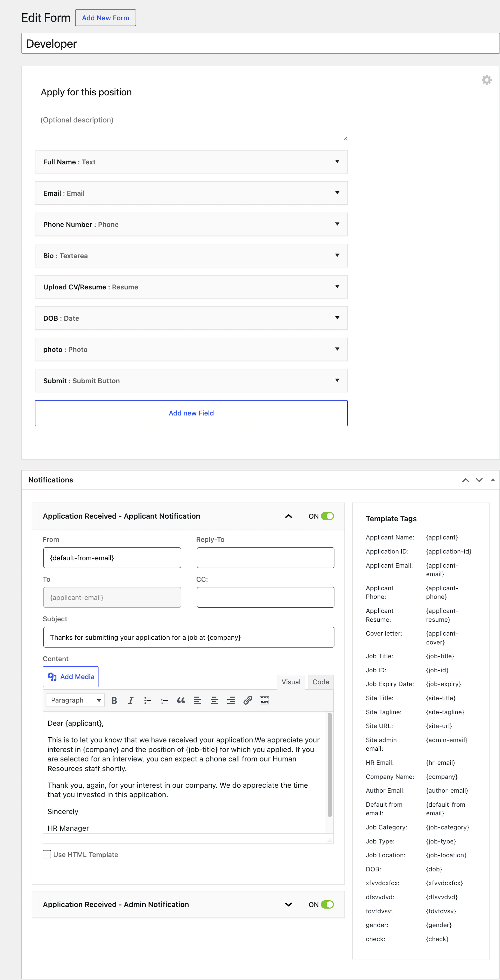Insert numbered list in editor

(164, 700)
